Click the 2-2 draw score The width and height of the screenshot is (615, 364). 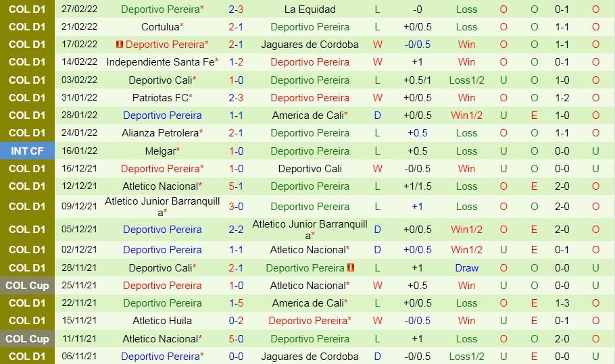tap(236, 230)
